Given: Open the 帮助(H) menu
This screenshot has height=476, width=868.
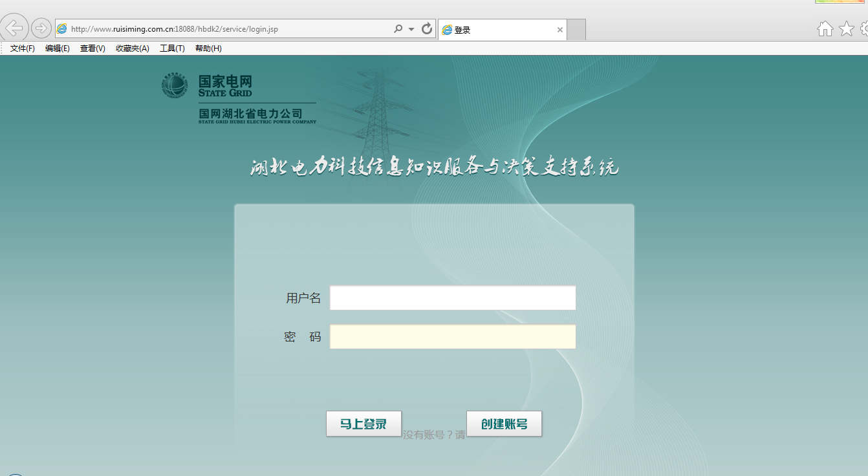Looking at the screenshot, I should click(x=208, y=49).
